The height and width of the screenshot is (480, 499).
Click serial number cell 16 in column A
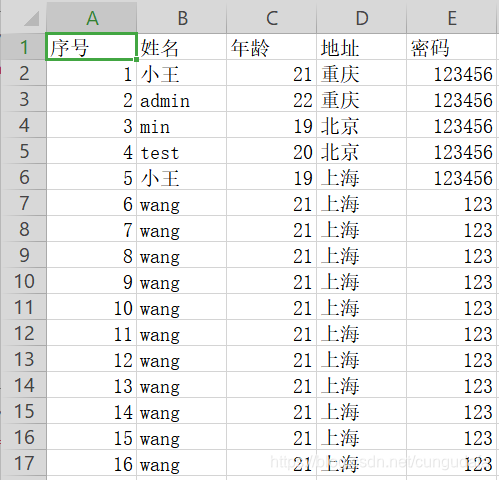(92, 463)
